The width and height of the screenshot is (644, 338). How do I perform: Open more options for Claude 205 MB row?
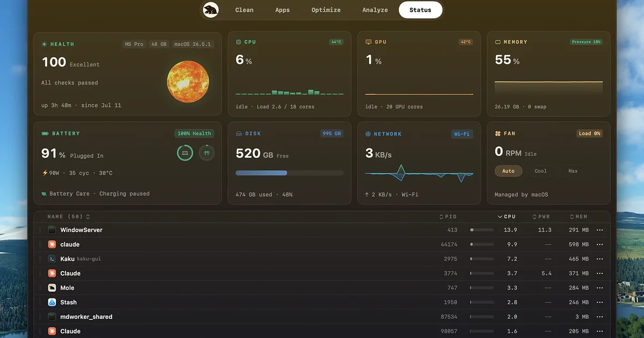(599, 332)
